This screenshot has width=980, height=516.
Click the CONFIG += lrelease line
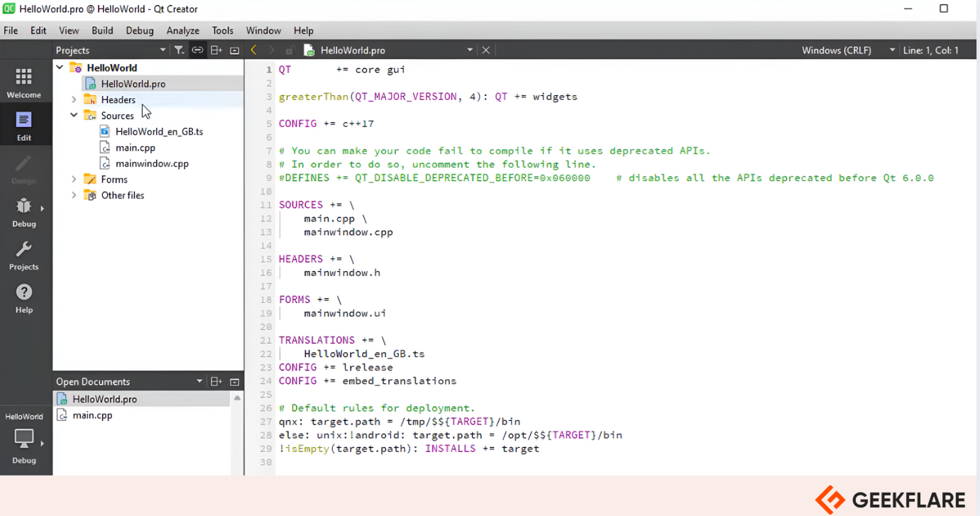[336, 368]
